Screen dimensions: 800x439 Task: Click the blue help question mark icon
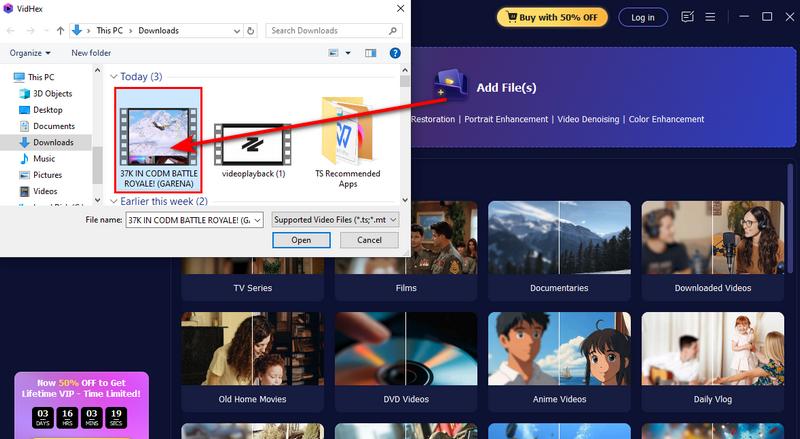coord(395,53)
